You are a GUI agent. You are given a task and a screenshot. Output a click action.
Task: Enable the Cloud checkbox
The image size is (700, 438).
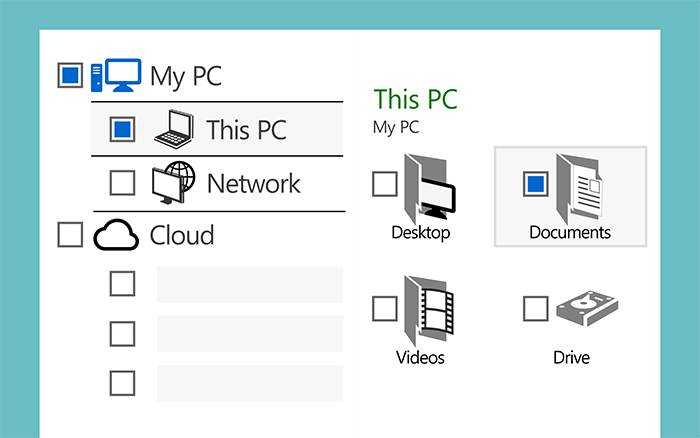tap(70, 235)
